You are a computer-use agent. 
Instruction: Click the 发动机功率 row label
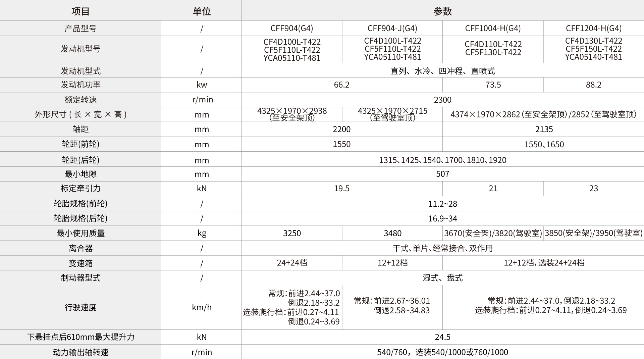[80, 85]
